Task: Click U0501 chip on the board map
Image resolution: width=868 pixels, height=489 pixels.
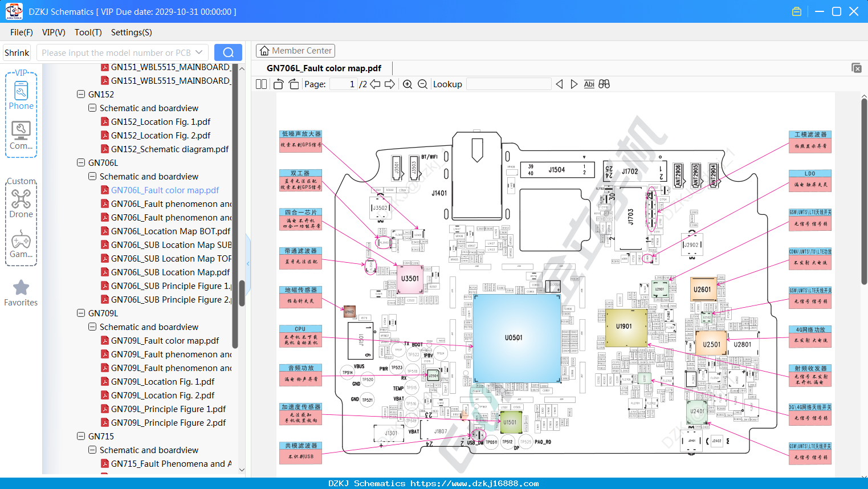Action: click(517, 337)
